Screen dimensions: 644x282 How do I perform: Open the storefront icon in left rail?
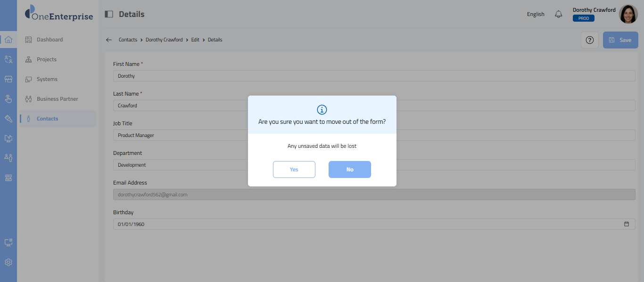tap(8, 79)
